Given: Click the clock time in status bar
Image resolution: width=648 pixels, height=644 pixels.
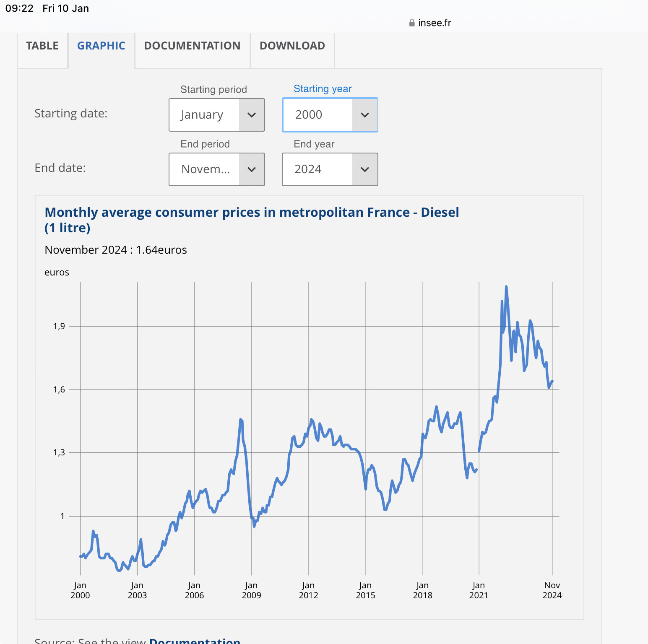Looking at the screenshot, I should tap(19, 8).
